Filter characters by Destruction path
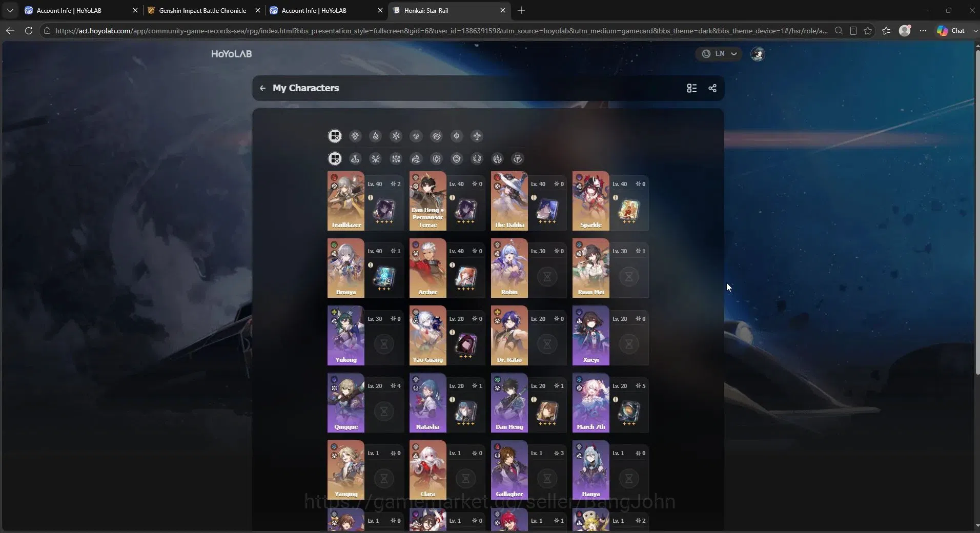This screenshot has width=980, height=533. tap(355, 159)
